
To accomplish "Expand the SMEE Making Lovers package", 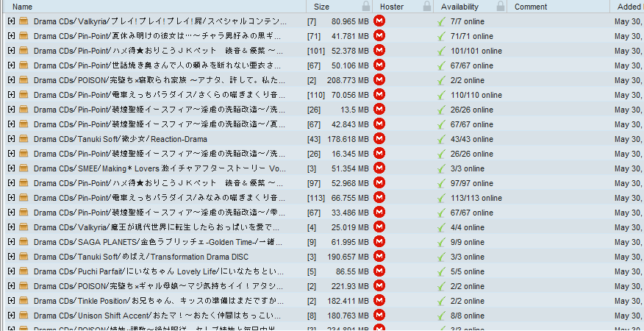I will pos(11,168).
